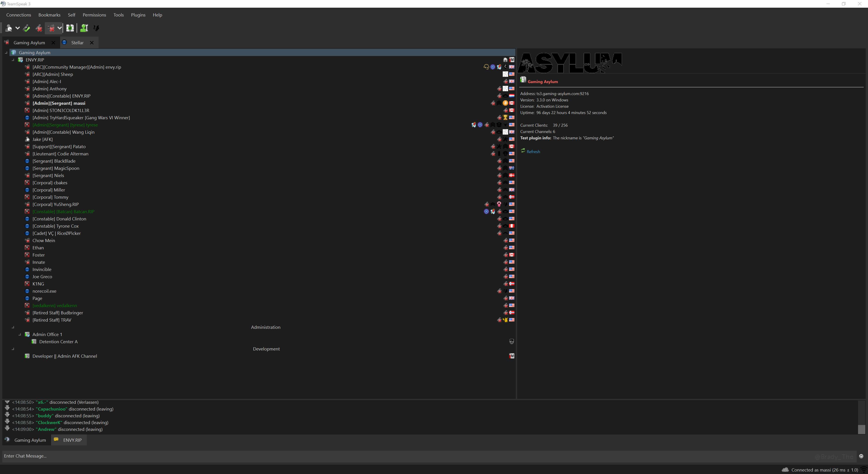Select user [Sergeant] MagicSpoon

pyautogui.click(x=56, y=168)
